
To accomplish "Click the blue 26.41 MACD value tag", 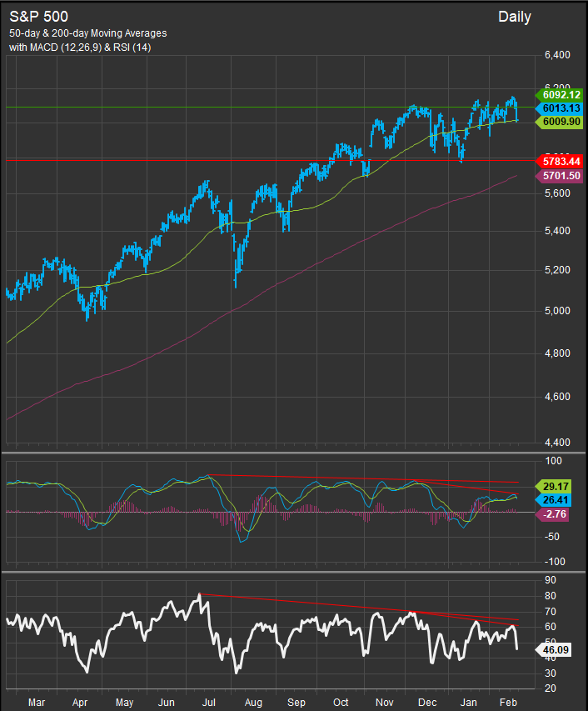I will click(553, 500).
